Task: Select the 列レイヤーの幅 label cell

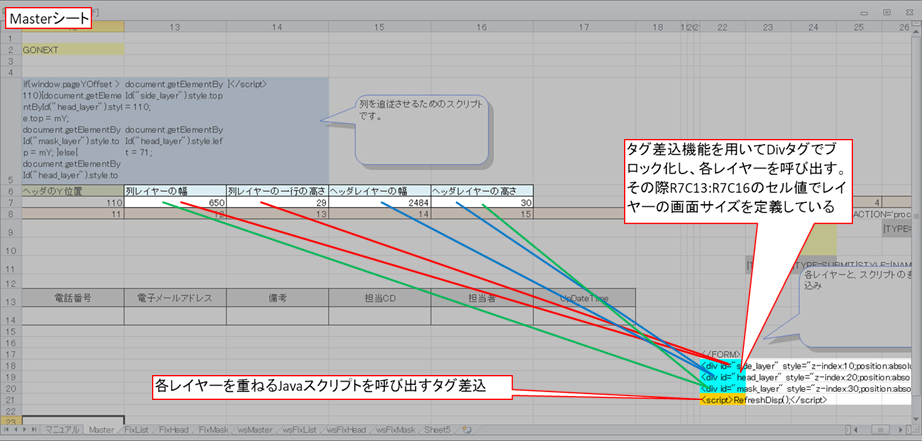Action: (175, 191)
